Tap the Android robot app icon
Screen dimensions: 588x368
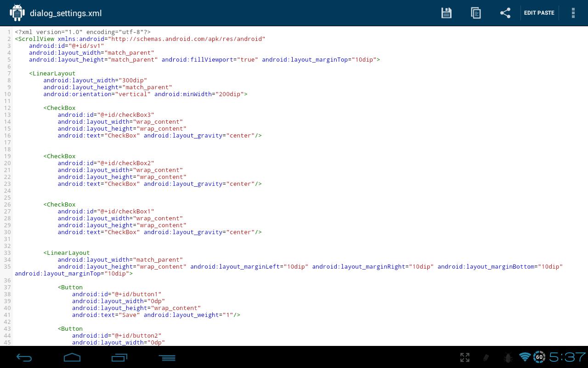click(17, 12)
